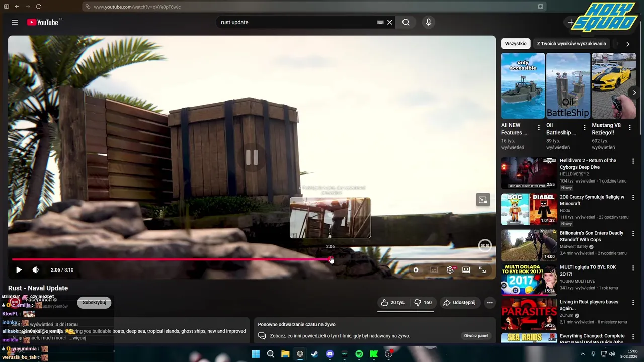Click the browser reload button
Screen dimensions: 644x362
[38, 7]
